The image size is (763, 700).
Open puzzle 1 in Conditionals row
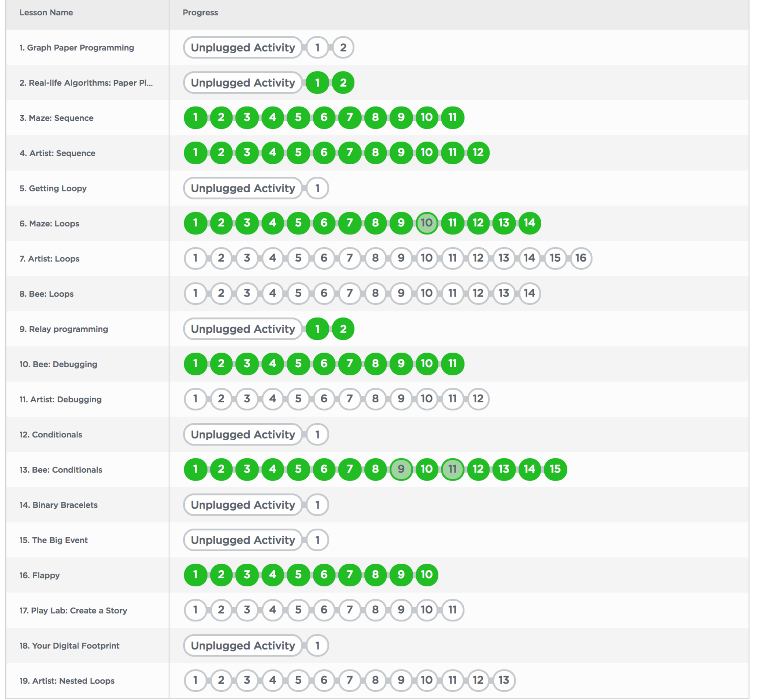pos(317,434)
